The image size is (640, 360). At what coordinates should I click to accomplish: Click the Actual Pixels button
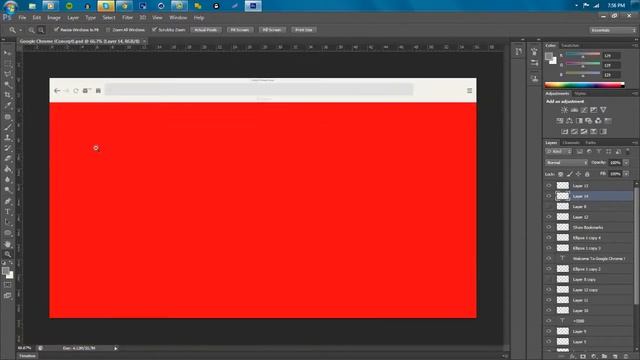coord(206,30)
